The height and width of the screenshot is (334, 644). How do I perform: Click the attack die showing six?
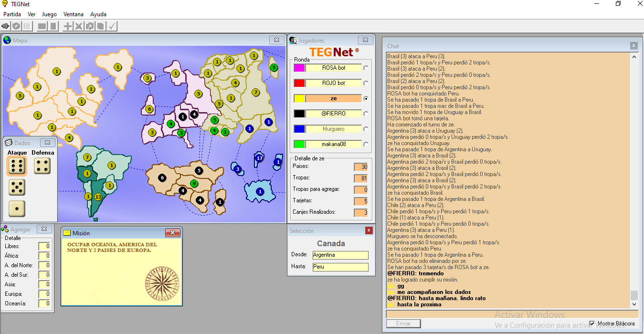(x=17, y=166)
